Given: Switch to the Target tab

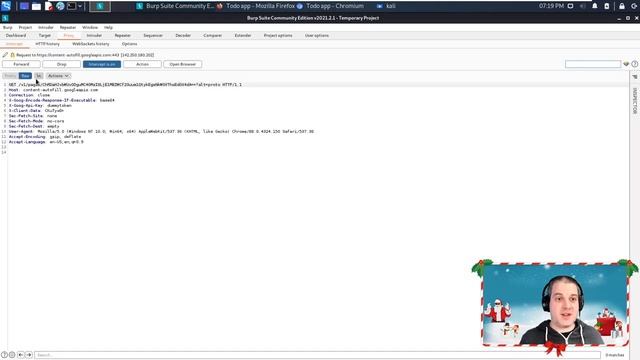Looking at the screenshot, I should tap(44, 36).
